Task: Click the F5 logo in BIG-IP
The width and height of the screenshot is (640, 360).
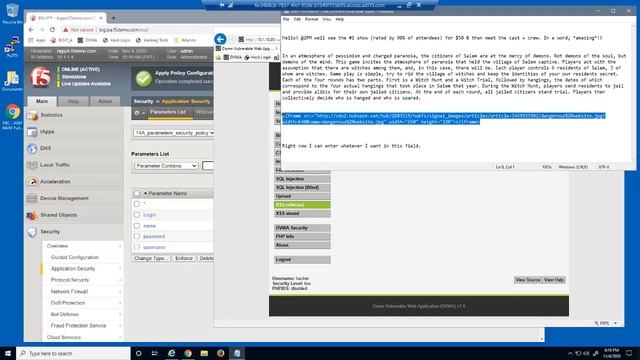Action: [x=41, y=77]
